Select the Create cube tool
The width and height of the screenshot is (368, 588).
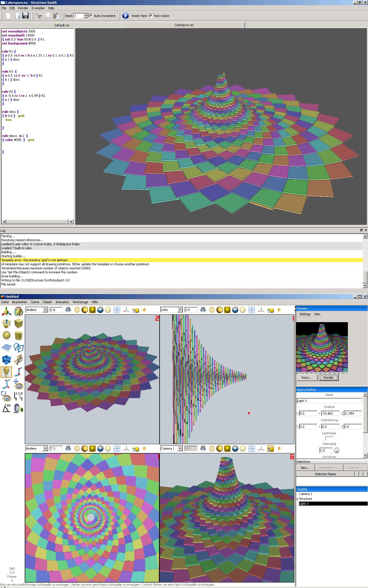click(19, 323)
